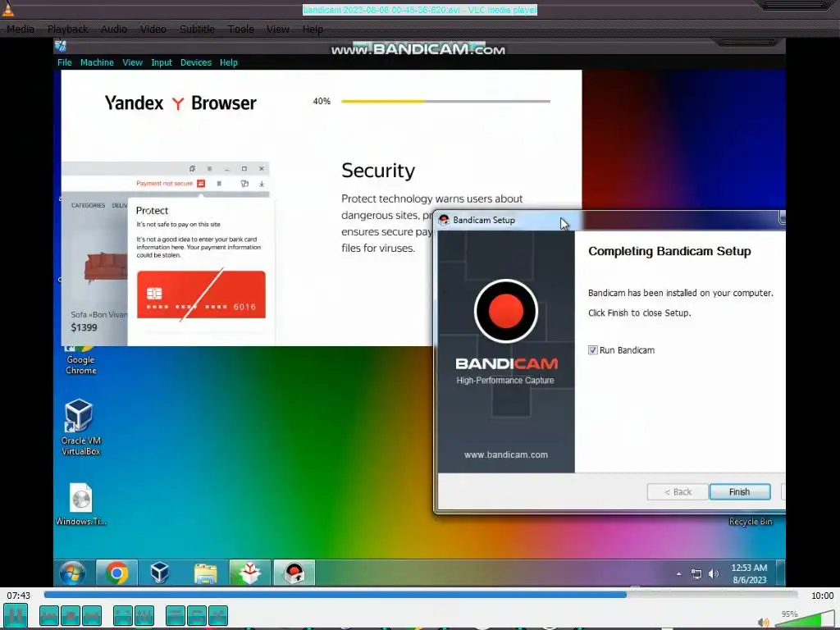Open VirtualBox Help menu beside Devices
The image size is (840, 630).
point(229,62)
